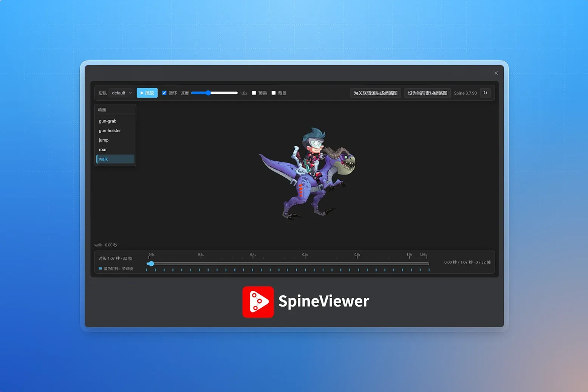Click the 0.00 秒 / 1.07 秒 frame counter

[x=467, y=262]
